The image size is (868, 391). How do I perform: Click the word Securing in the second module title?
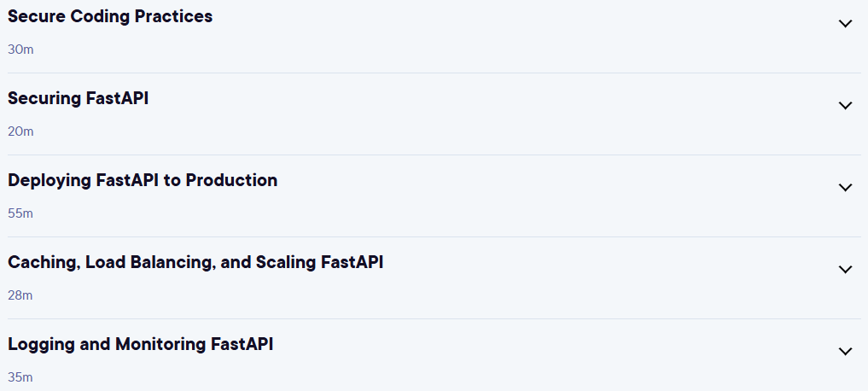point(44,99)
